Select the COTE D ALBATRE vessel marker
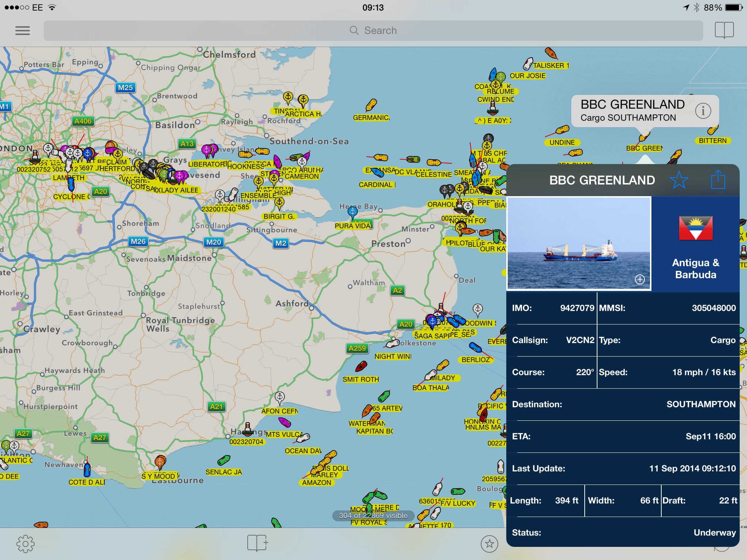747x560 pixels. pos(87,470)
